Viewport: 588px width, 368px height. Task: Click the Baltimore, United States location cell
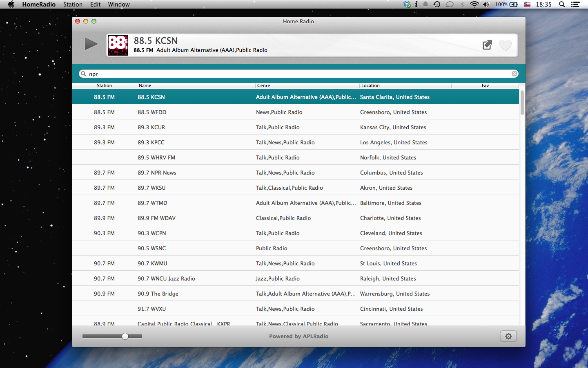390,203
